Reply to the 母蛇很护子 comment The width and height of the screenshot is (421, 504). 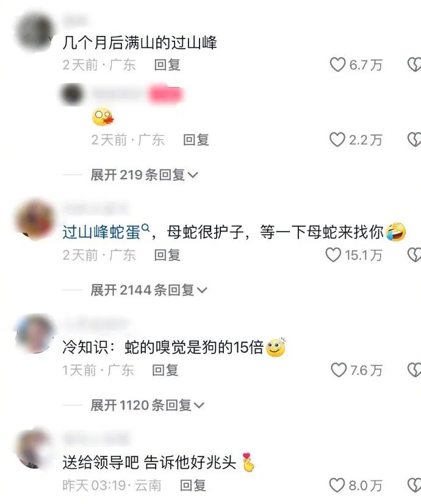(x=167, y=255)
